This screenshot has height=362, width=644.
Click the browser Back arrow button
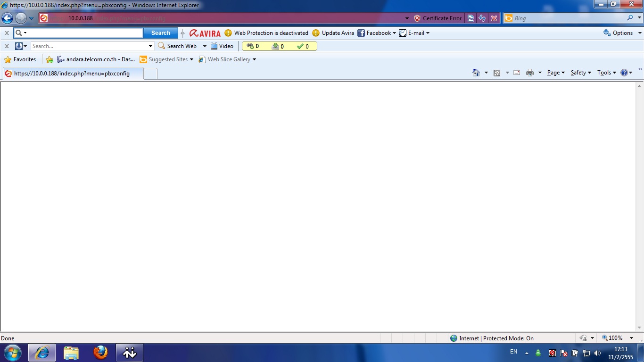click(8, 18)
